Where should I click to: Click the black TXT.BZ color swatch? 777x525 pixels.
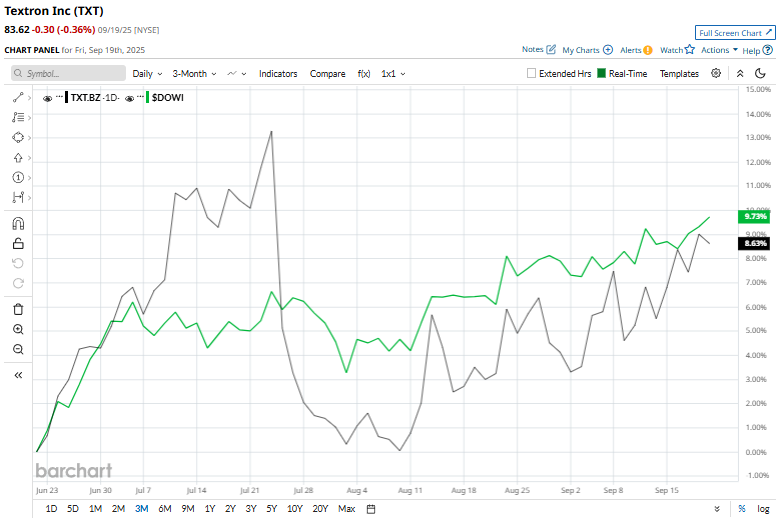(x=66, y=98)
